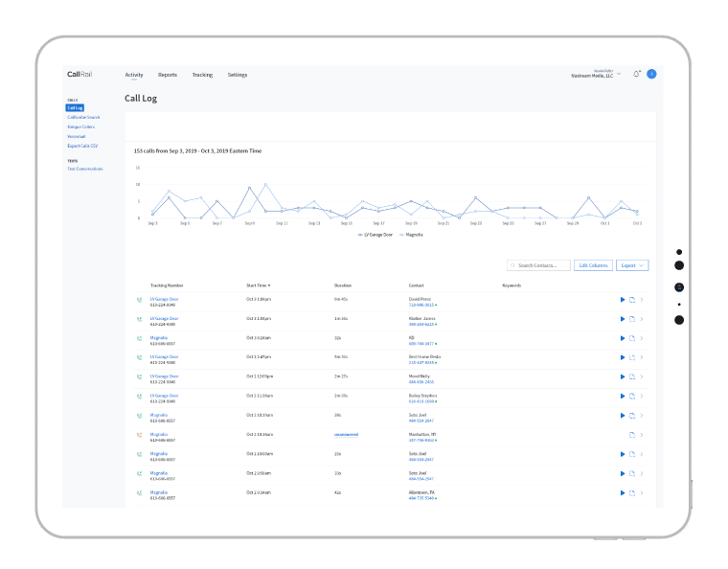This screenshot has width=728, height=569.
Task: Expand Kleiber James call details chevron
Action: [642, 319]
